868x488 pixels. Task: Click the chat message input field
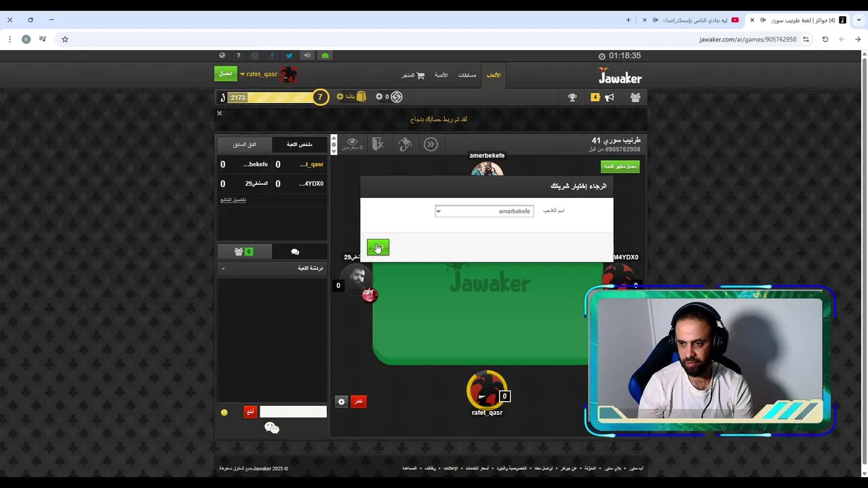tap(293, 411)
